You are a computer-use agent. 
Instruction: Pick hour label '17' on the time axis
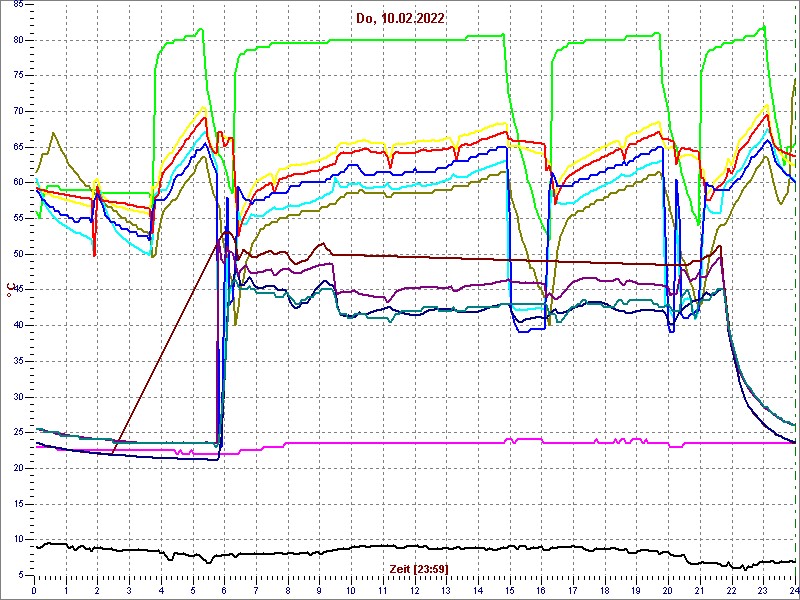click(x=573, y=590)
